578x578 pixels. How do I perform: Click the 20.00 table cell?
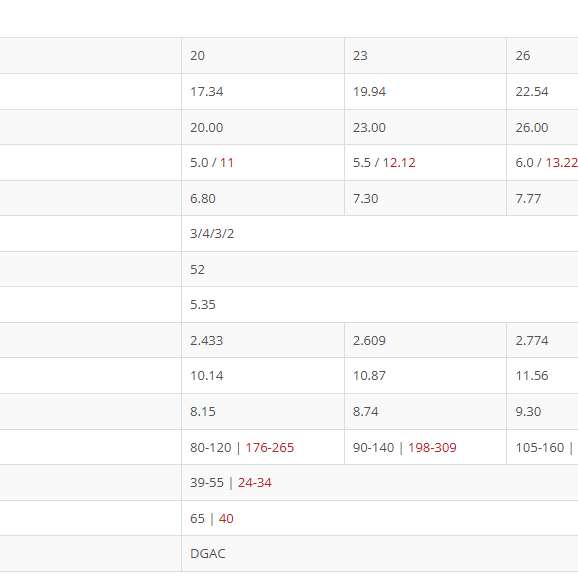click(x=263, y=127)
